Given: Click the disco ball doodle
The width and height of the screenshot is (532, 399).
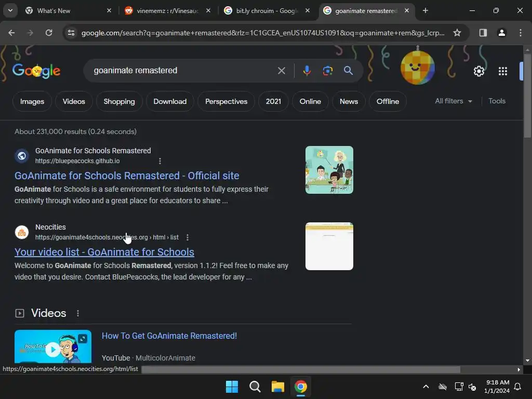Looking at the screenshot, I should (417, 67).
